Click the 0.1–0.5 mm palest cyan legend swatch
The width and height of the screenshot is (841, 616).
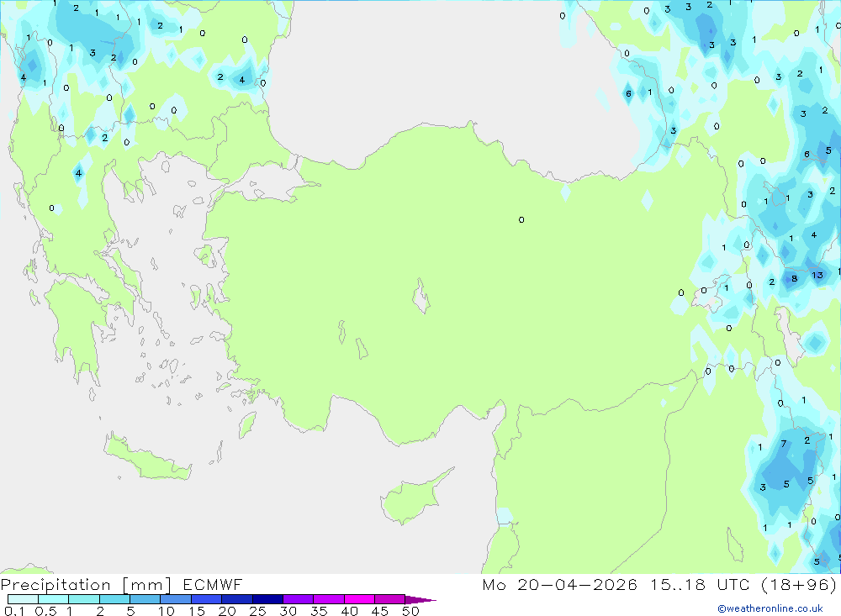point(23,599)
